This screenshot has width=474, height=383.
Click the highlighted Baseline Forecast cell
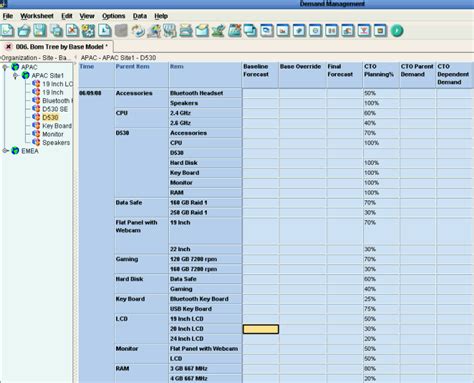tap(261, 329)
